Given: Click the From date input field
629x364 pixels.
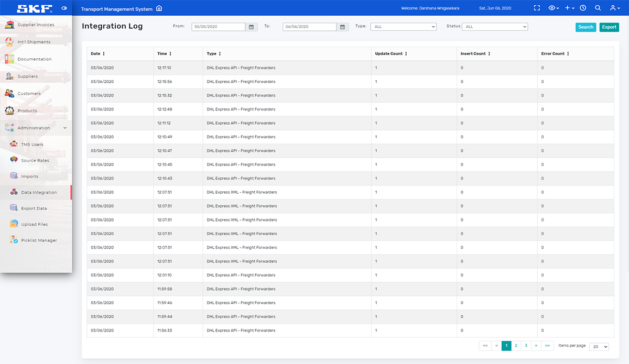Looking at the screenshot, I should [218, 27].
